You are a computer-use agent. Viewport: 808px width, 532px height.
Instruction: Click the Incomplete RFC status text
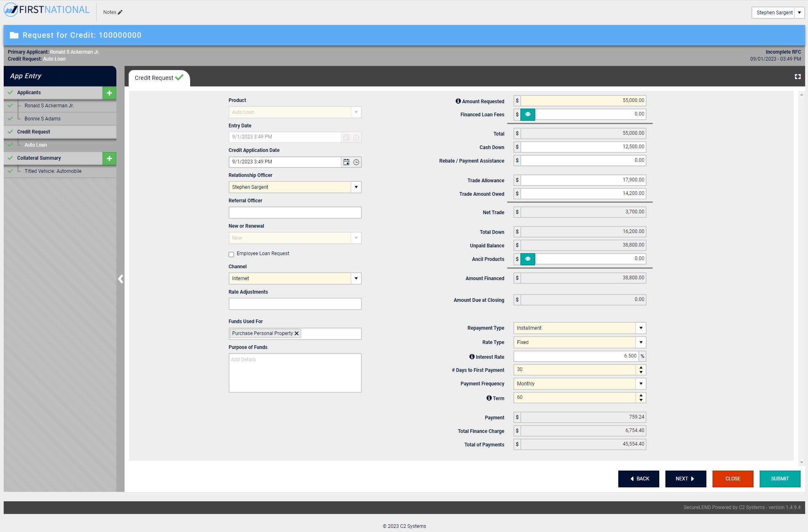tap(783, 52)
